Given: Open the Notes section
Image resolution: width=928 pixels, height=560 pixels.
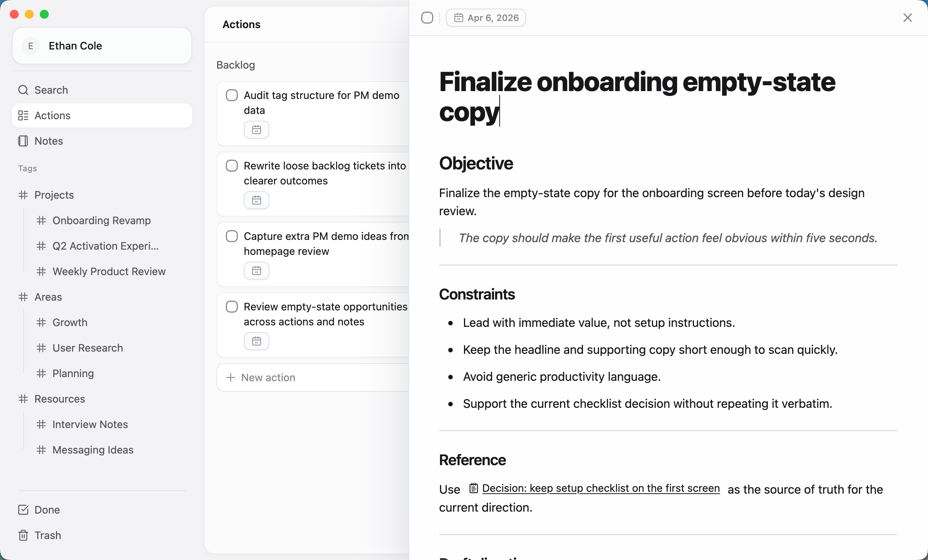Looking at the screenshot, I should [49, 141].
